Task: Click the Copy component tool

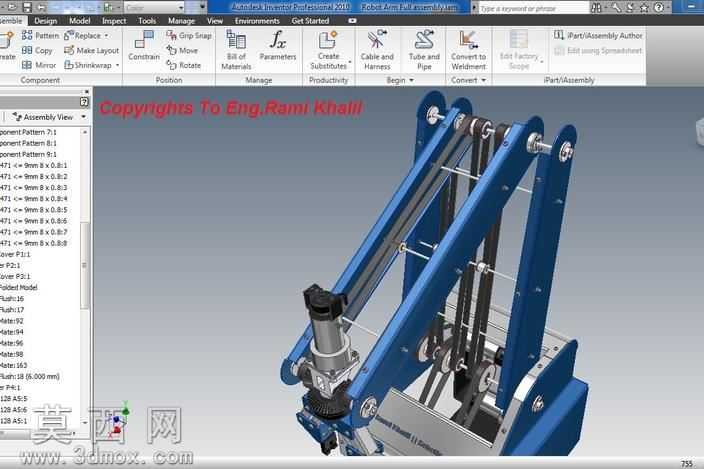Action: tap(37, 51)
